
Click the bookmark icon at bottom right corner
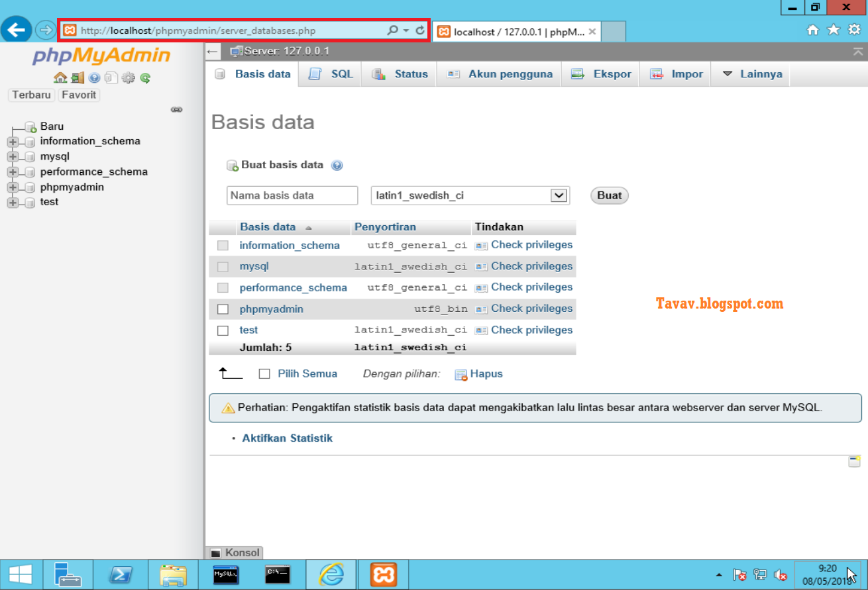pyautogui.click(x=854, y=462)
